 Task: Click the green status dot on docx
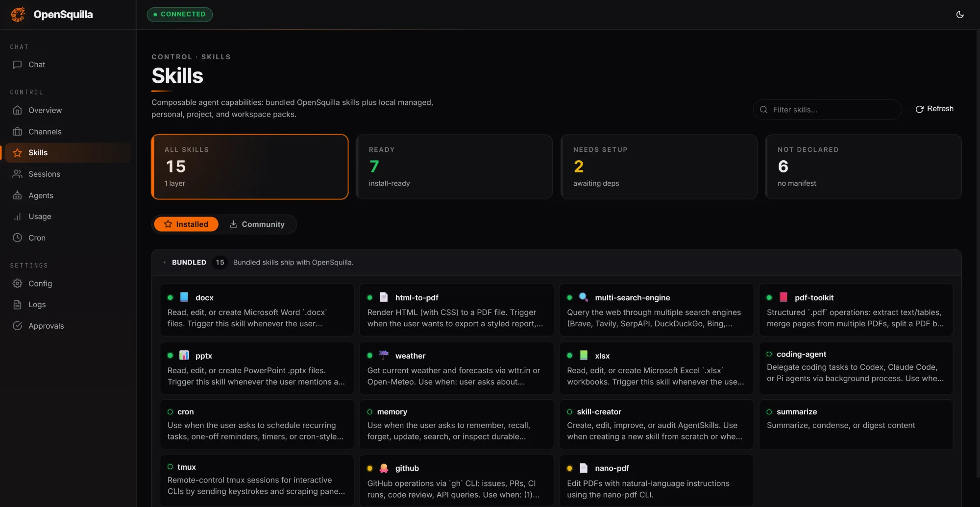point(170,297)
